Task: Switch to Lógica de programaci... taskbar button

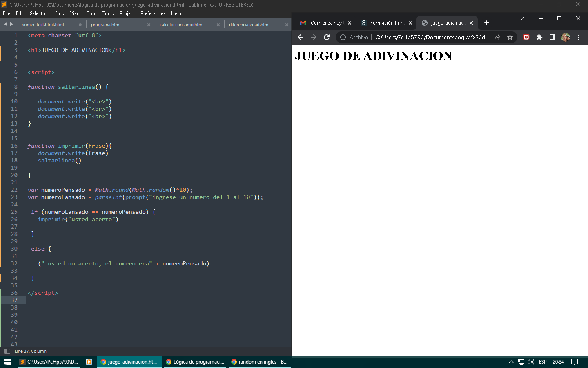Action: tap(195, 362)
